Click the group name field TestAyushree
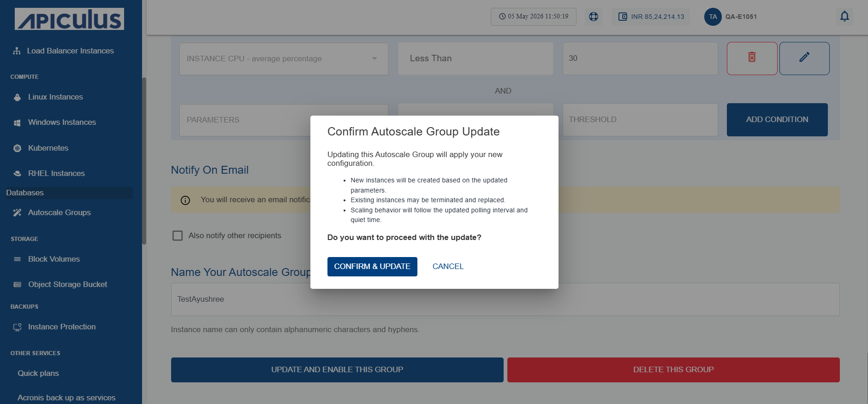Viewport: 868px width, 404px height. tap(505, 299)
